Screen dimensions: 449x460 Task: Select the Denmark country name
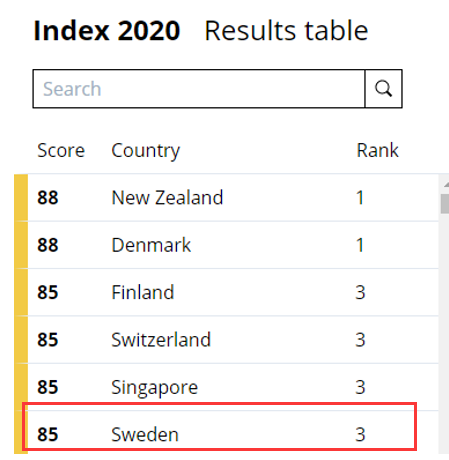[151, 245]
